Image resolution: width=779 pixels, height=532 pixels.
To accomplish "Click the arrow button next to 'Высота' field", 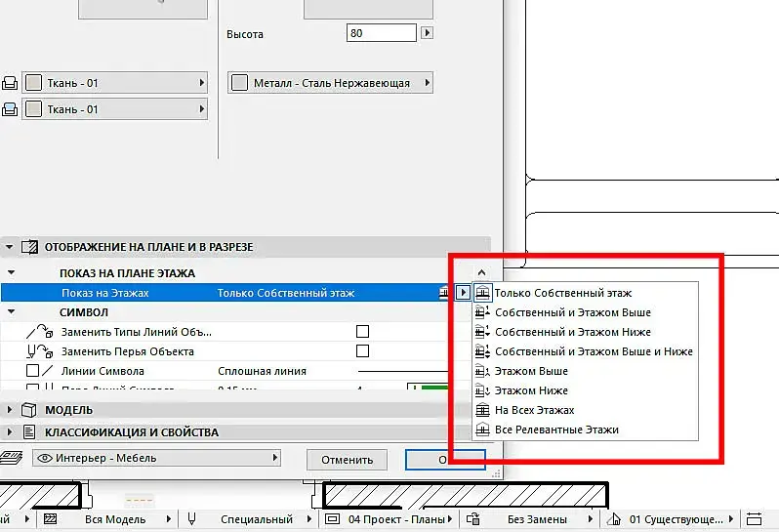I will (427, 33).
